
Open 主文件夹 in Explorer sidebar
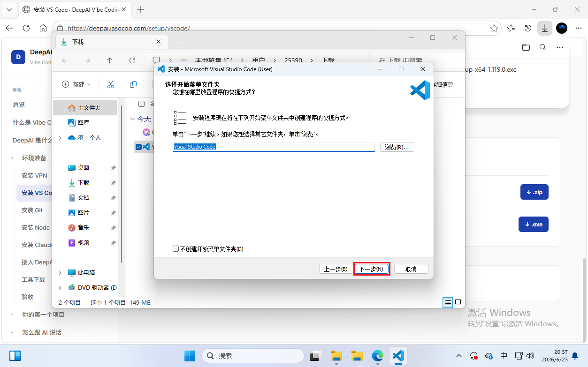84,108
